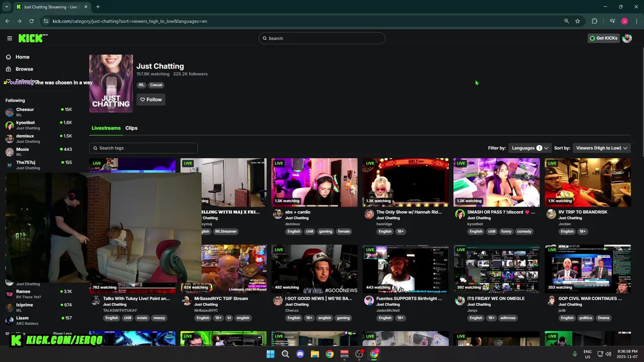This screenshot has height=362, width=644.
Task: Click demisux avatar under abs + cardio
Action: click(278, 214)
